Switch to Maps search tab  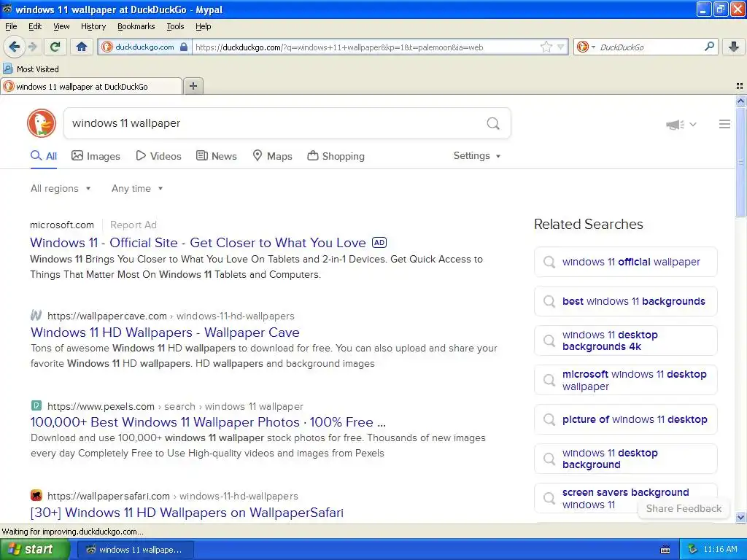coord(272,156)
